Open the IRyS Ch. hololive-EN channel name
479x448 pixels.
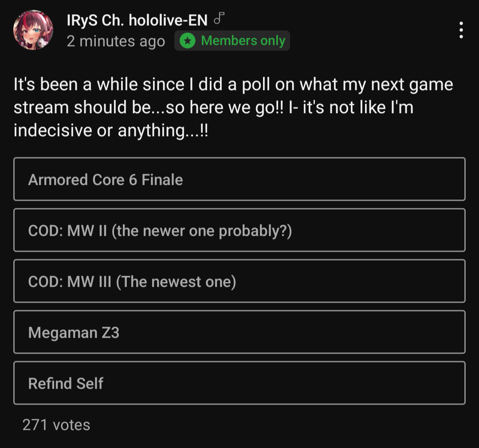[x=137, y=20]
